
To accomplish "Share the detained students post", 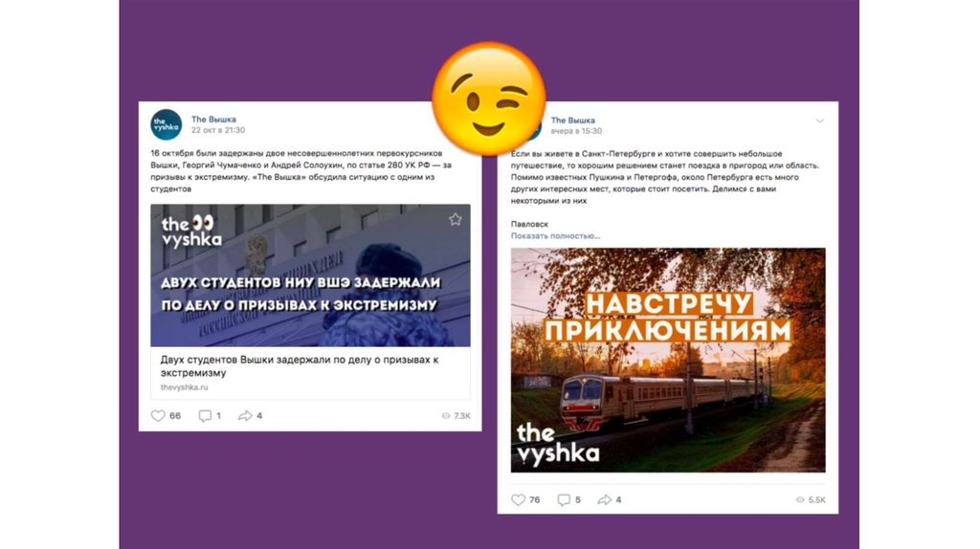I will [x=250, y=415].
